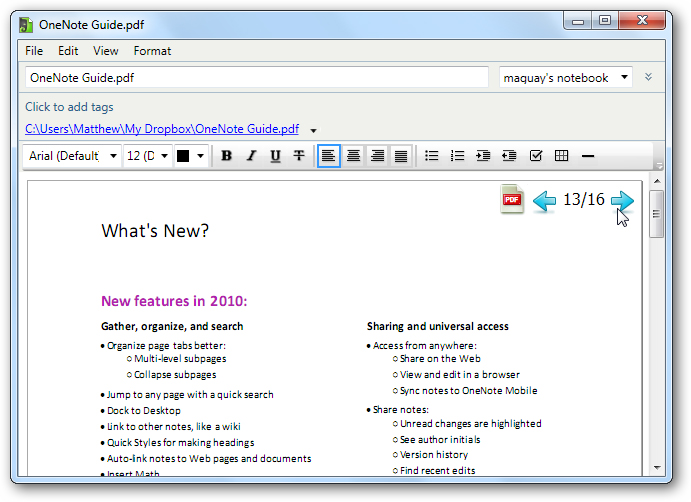Screen dimensions: 691x502
Task: Apply strikethrough to text
Action: tap(299, 156)
